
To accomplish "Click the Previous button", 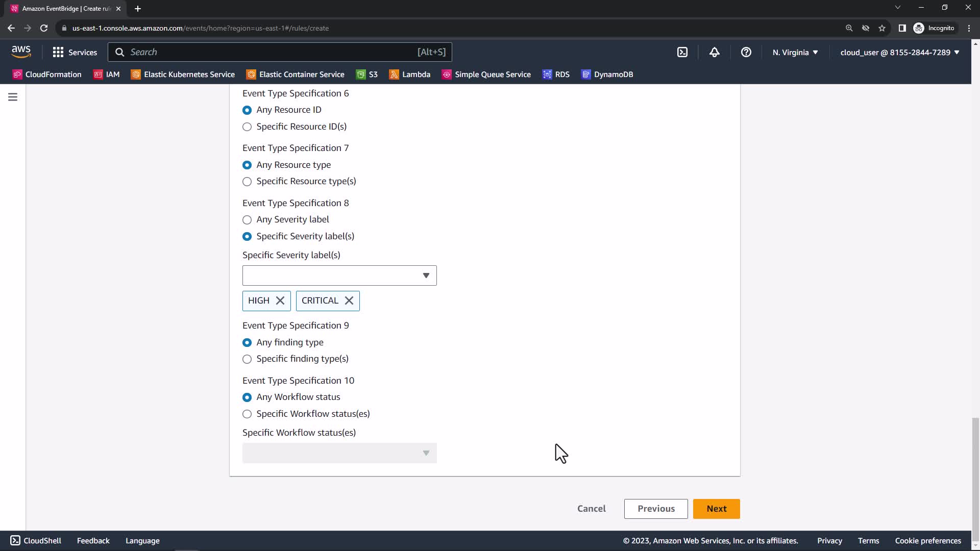I will click(656, 509).
